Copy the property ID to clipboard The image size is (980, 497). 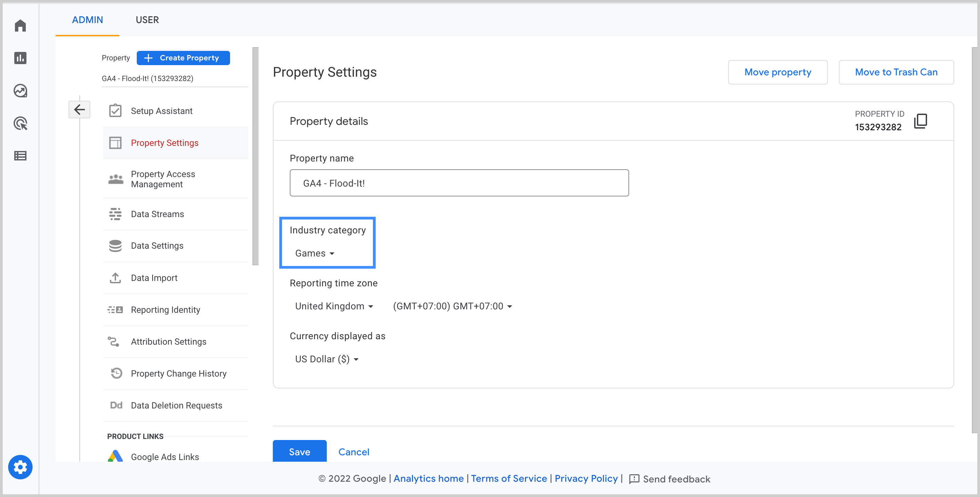pyautogui.click(x=921, y=121)
